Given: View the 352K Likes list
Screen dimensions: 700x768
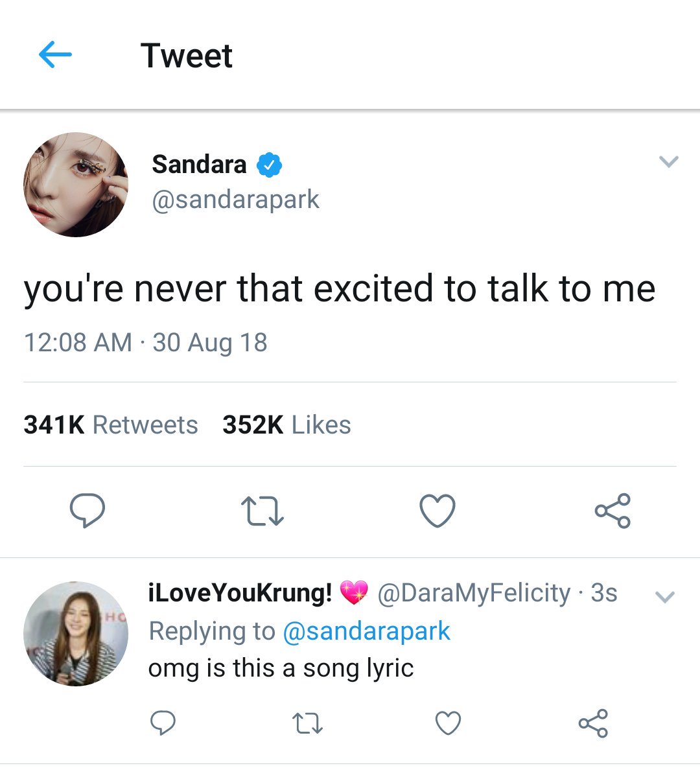Looking at the screenshot, I should point(286,424).
